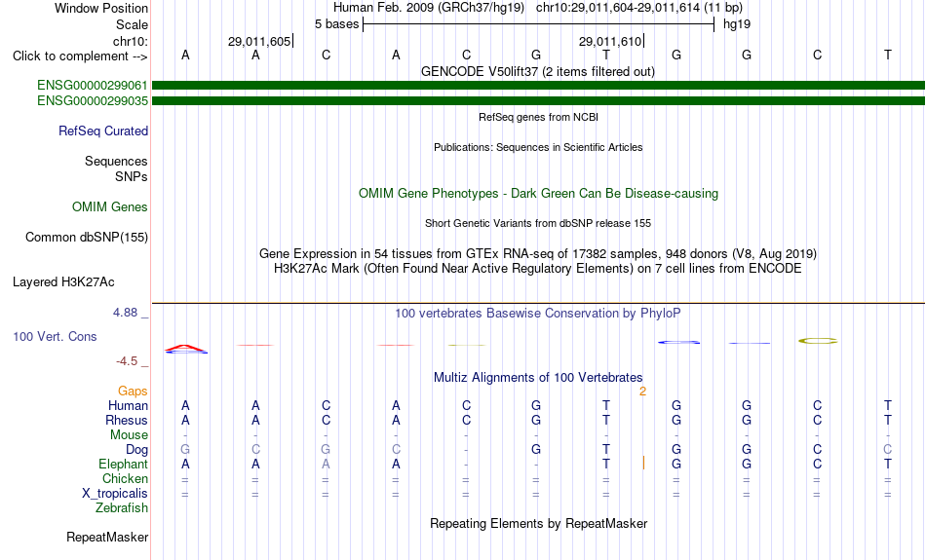This screenshot has width=926, height=560.
Task: Click the Layered H3K27Ac track label
Action: (63, 282)
